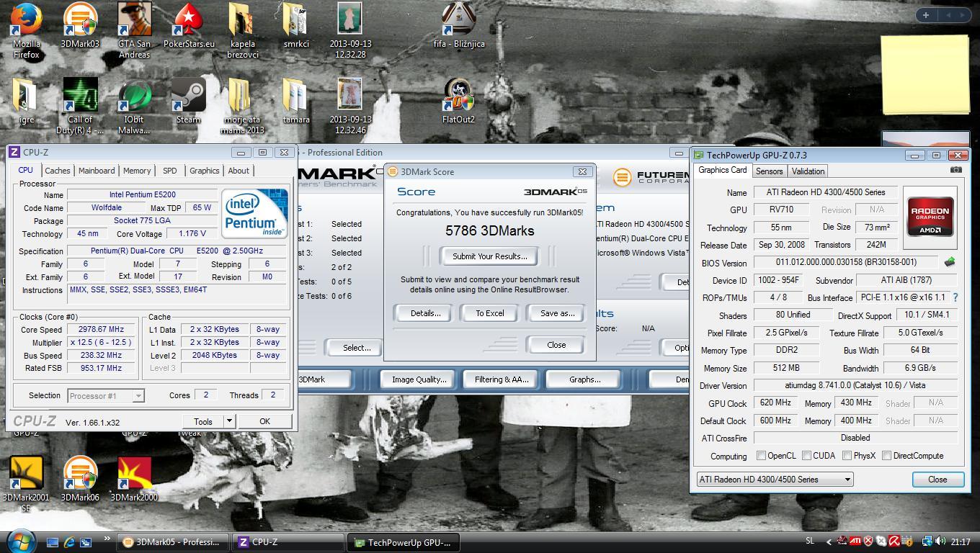Toggle the CUDA checkbox in GPU-Z
980x553 pixels.
806,456
